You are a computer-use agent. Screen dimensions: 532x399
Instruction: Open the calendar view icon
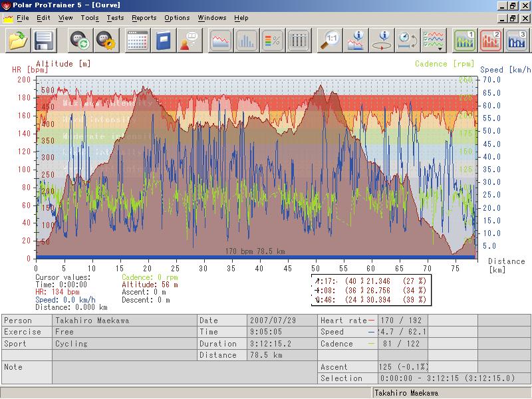click(137, 41)
